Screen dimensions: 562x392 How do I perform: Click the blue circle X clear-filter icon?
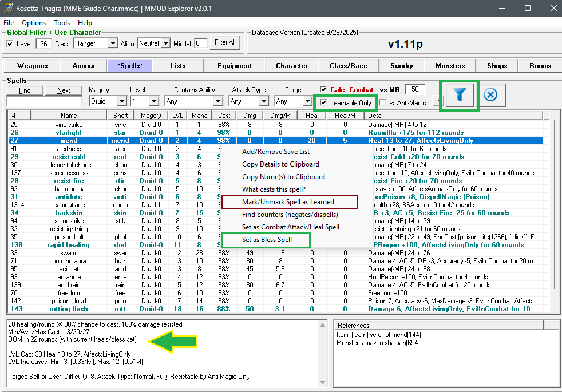click(490, 96)
